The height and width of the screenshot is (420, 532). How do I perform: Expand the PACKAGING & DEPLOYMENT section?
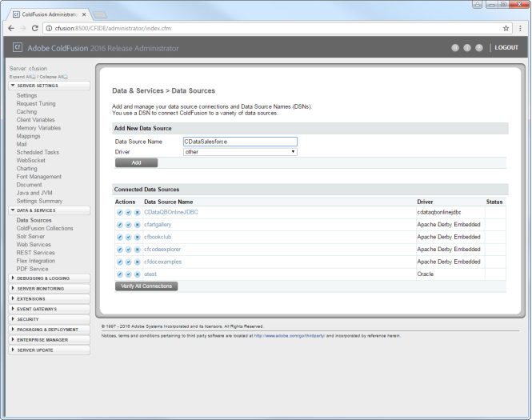tap(49, 330)
